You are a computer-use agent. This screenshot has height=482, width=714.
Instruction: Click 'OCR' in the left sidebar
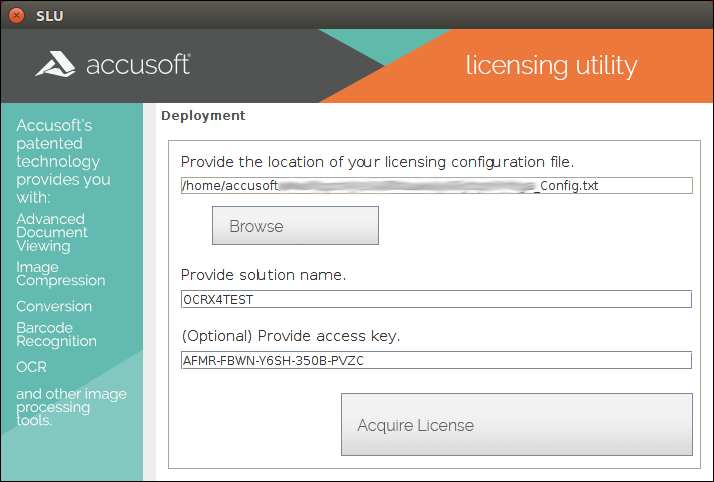[31, 367]
